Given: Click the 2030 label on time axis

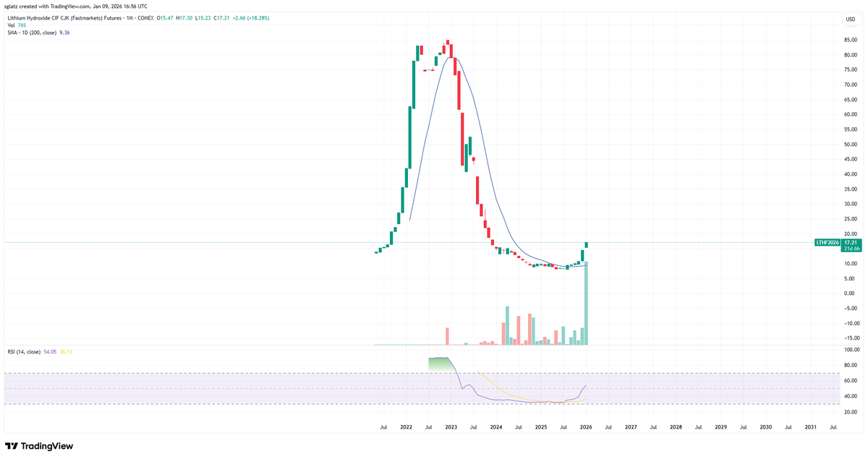Looking at the screenshot, I should pos(765,427).
